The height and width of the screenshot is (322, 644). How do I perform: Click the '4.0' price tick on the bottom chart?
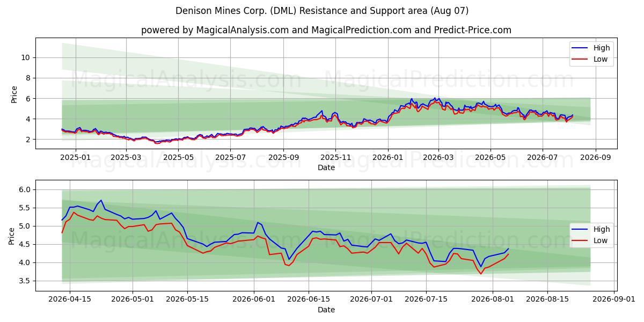point(25,262)
